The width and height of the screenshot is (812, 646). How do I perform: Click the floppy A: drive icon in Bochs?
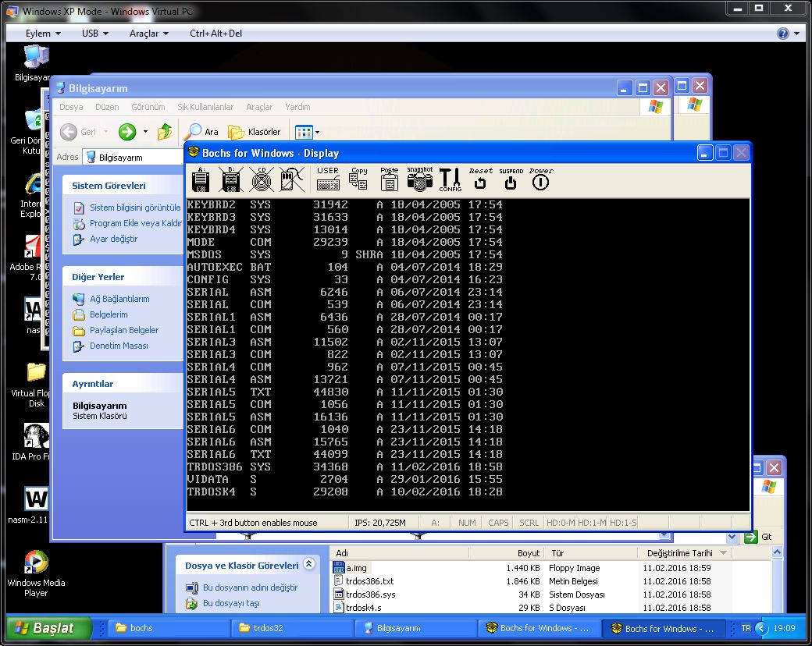point(201,179)
